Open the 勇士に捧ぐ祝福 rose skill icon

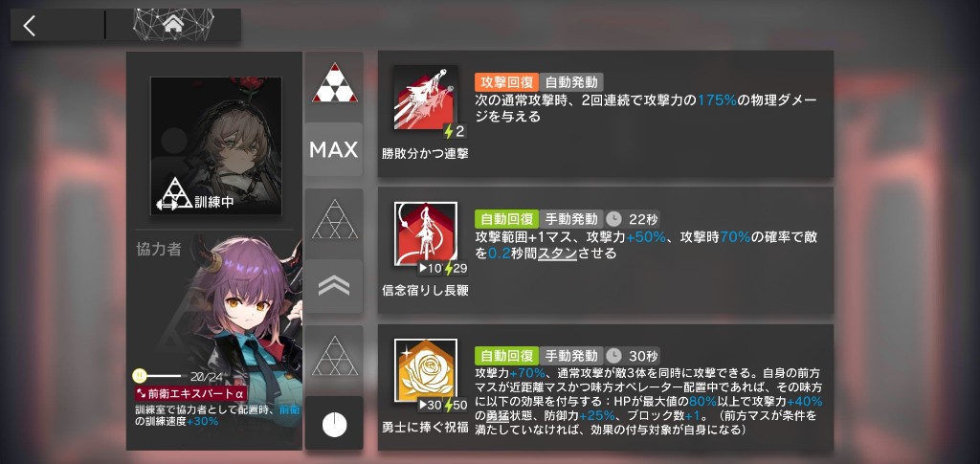[x=426, y=370]
